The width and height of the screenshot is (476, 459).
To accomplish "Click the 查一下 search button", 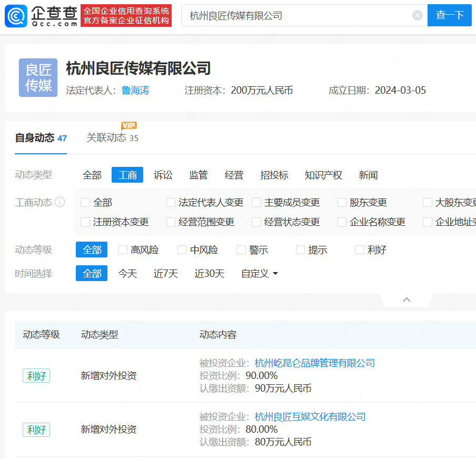I will (x=449, y=15).
